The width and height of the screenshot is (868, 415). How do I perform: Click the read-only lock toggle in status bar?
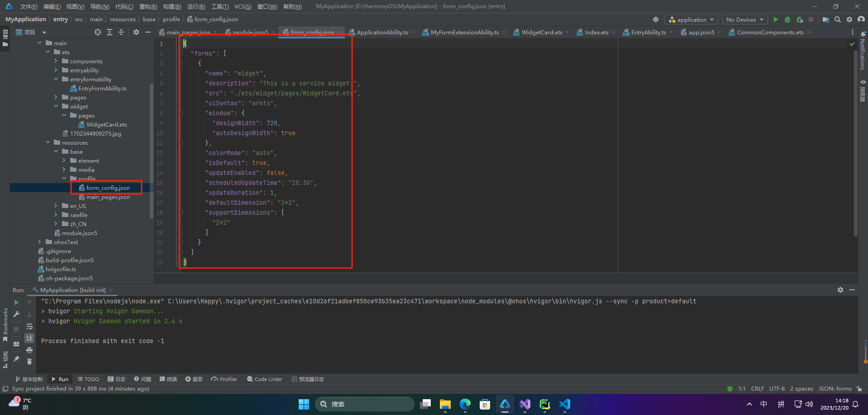859,389
